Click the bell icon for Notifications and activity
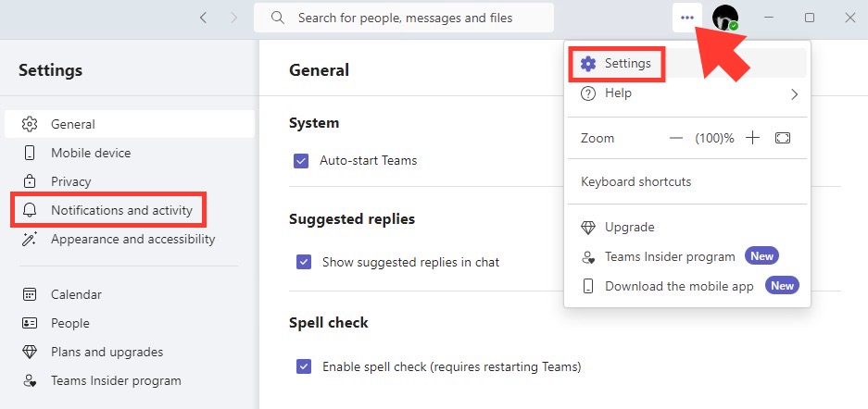Screen dimensions: 868x409 coord(30,210)
